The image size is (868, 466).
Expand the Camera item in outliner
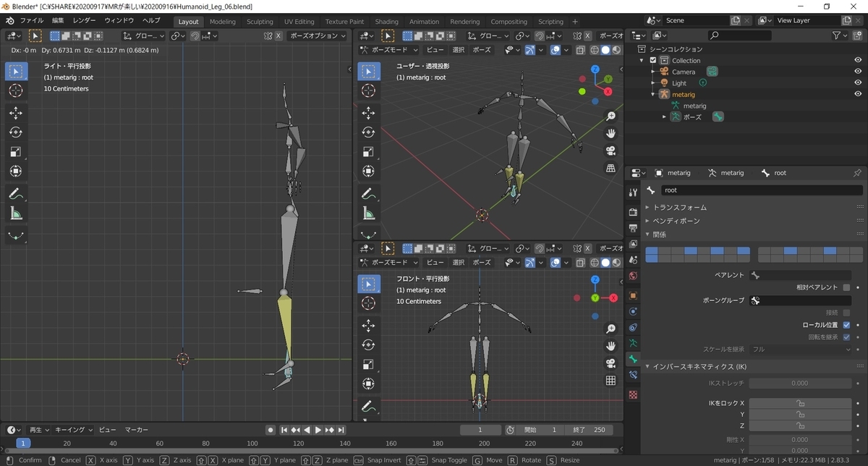pyautogui.click(x=653, y=72)
